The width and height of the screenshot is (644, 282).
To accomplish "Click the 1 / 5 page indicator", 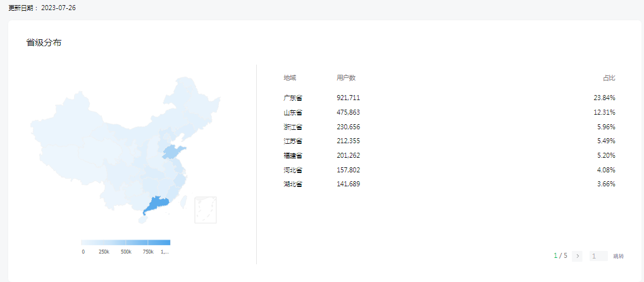I will (x=560, y=256).
